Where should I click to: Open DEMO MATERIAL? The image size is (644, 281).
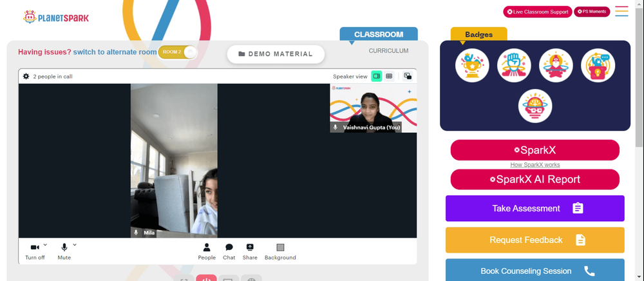click(276, 54)
